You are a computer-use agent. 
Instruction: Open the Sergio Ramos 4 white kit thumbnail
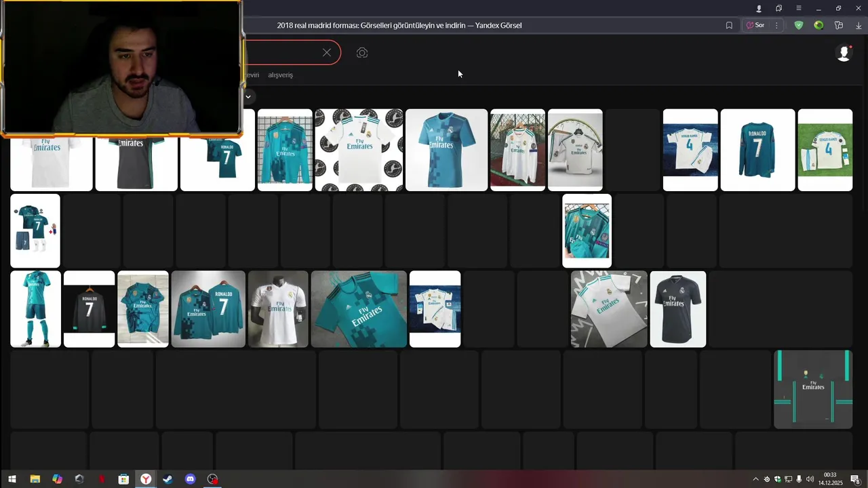690,150
